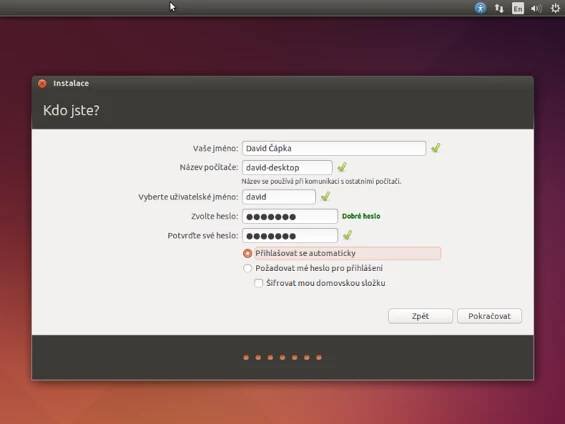This screenshot has height=424, width=565.
Task: Focus the Zvolte heslo password field
Action: coord(290,217)
